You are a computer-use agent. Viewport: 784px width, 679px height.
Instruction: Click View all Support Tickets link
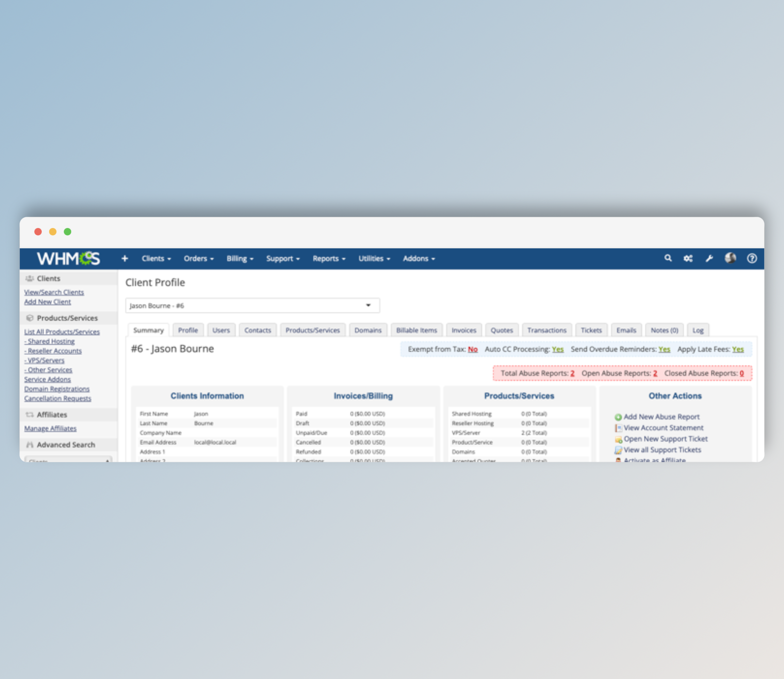pos(662,450)
